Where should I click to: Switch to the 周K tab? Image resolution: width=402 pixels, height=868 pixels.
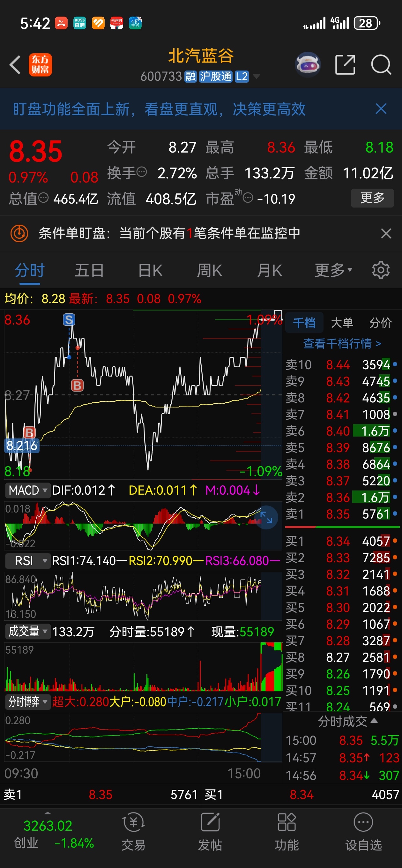[209, 270]
